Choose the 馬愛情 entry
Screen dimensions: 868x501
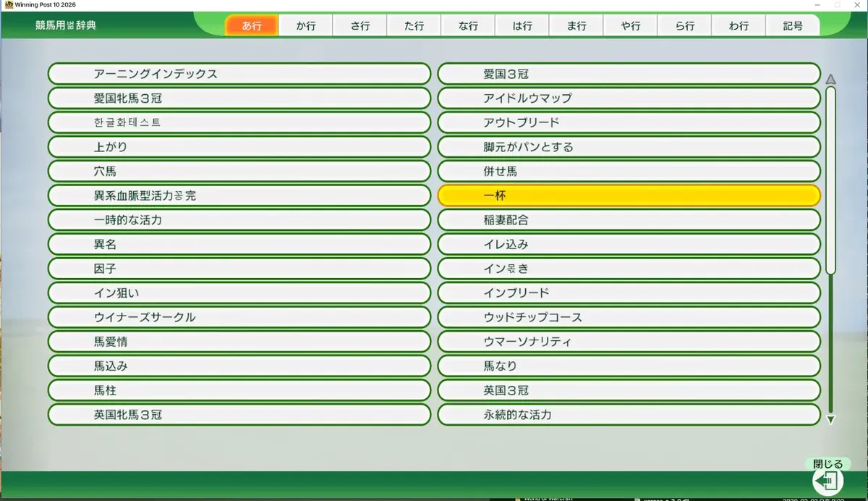239,342
